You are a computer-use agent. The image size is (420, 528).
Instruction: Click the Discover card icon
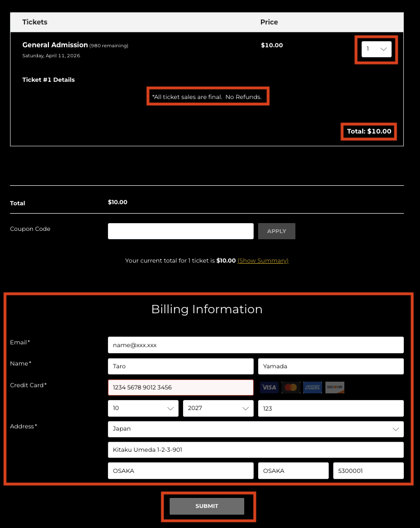pos(334,387)
